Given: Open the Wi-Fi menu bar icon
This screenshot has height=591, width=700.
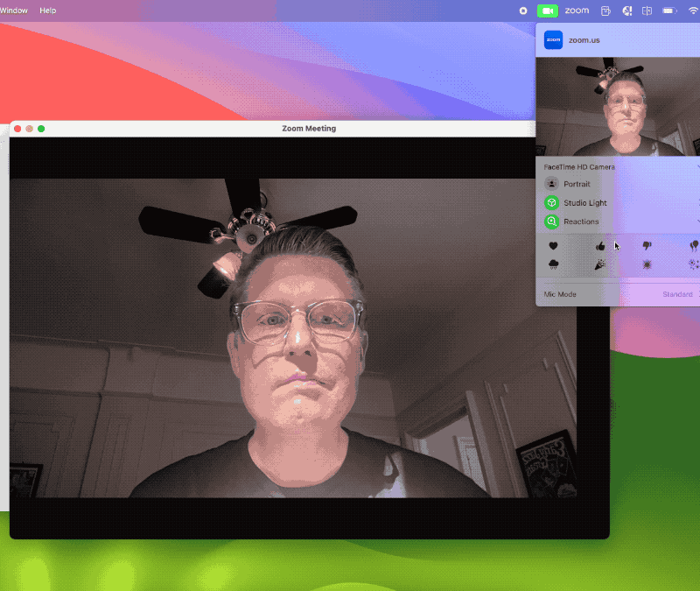Looking at the screenshot, I should pos(693,11).
